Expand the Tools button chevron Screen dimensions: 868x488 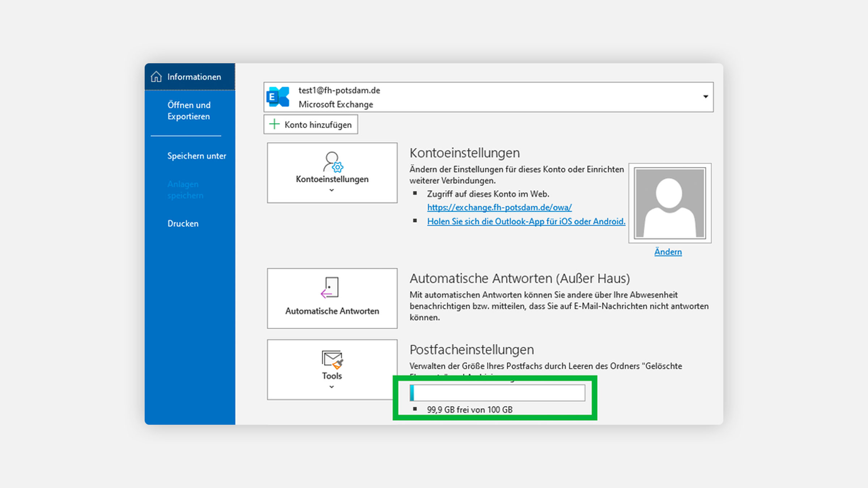(x=332, y=387)
